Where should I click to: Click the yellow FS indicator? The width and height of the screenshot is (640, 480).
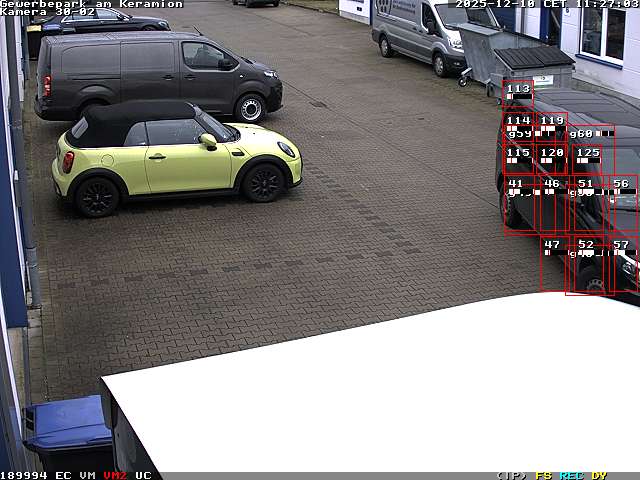[x=543, y=475]
